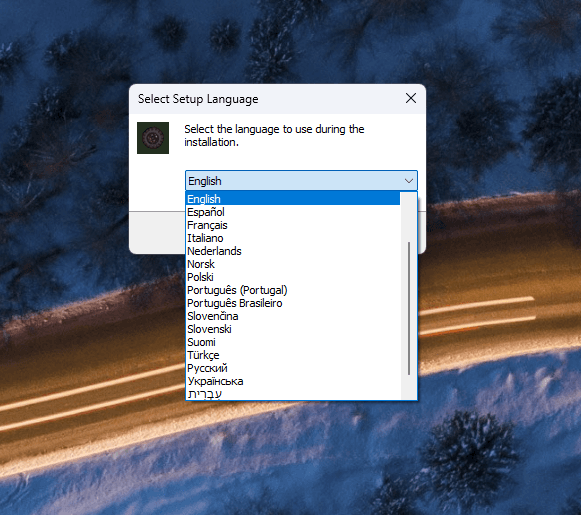The image size is (581, 515).
Task: Select Português (Portugal) option
Action: [x=293, y=290]
